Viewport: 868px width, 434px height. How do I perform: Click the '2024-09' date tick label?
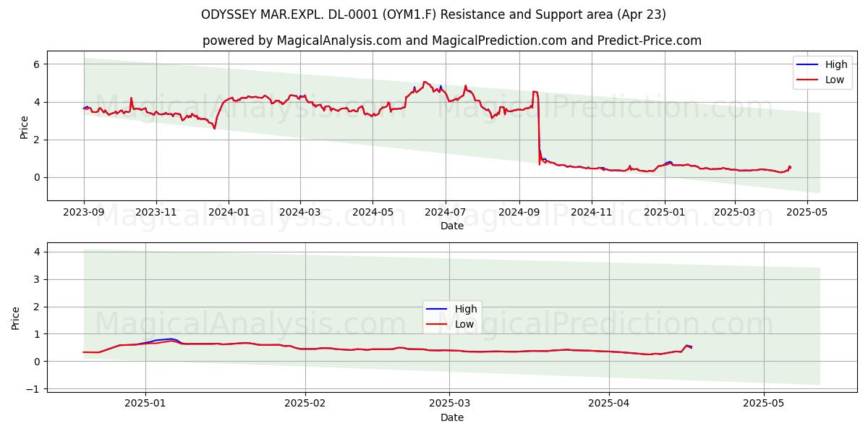pos(519,213)
